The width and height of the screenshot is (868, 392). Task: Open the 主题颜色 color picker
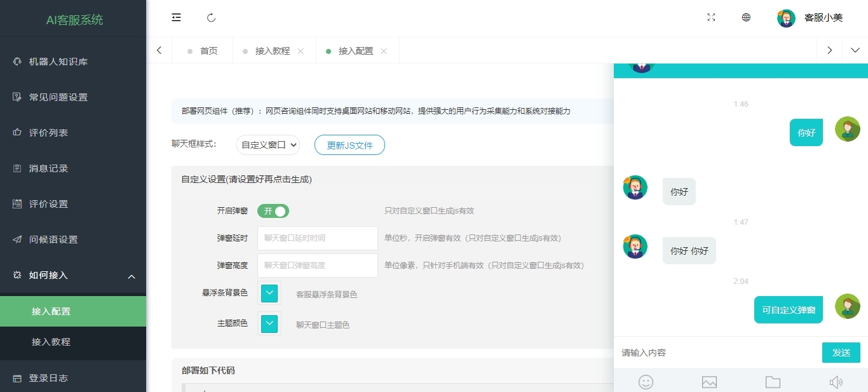269,323
